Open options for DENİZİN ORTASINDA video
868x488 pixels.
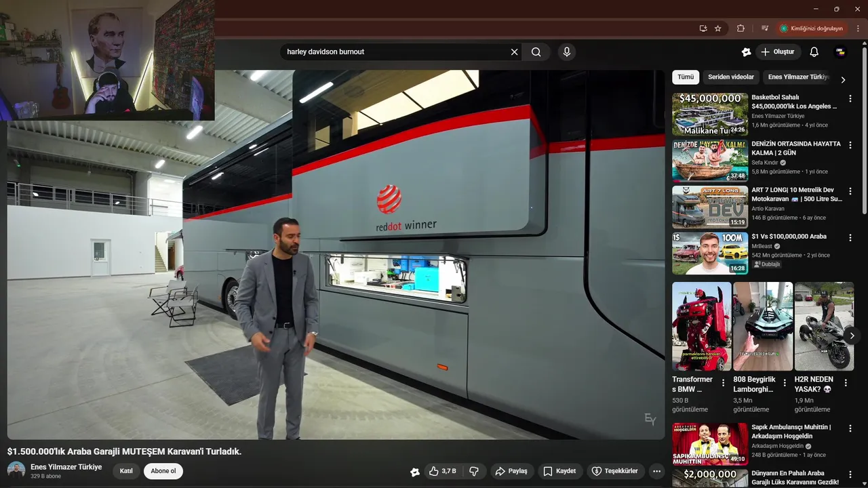coord(850,145)
